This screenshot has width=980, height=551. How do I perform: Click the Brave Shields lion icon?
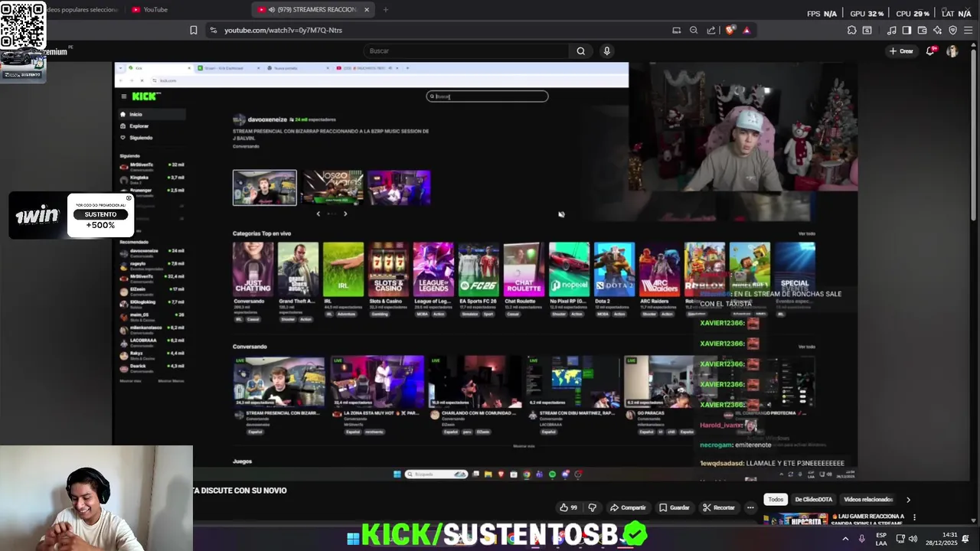click(x=730, y=30)
